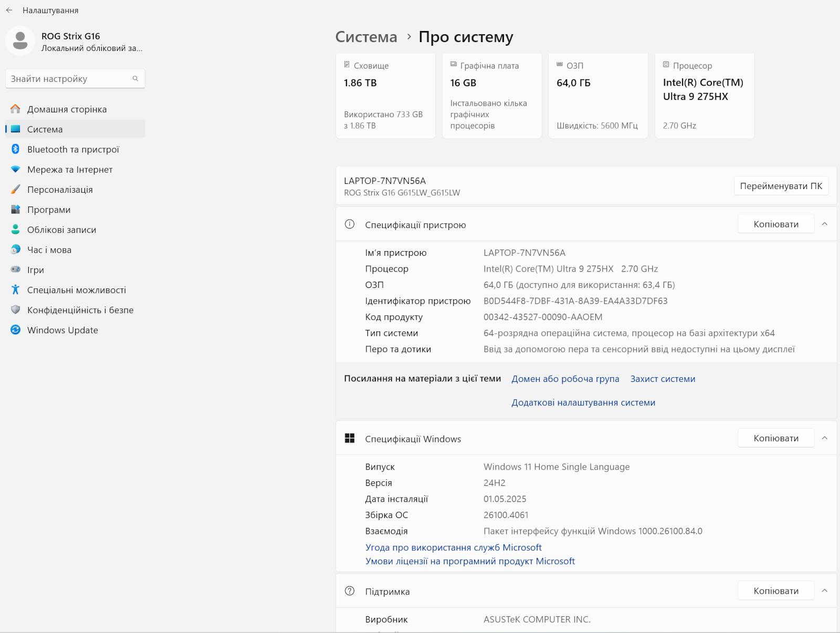Collapse the Підтримка section chevron
The image size is (840, 633).
[x=825, y=591]
